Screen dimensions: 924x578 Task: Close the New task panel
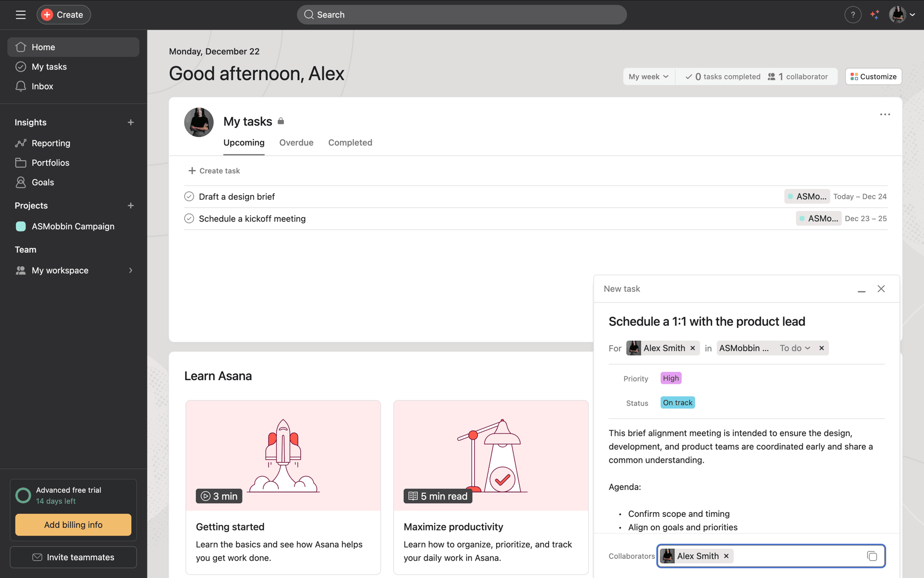[x=881, y=289]
